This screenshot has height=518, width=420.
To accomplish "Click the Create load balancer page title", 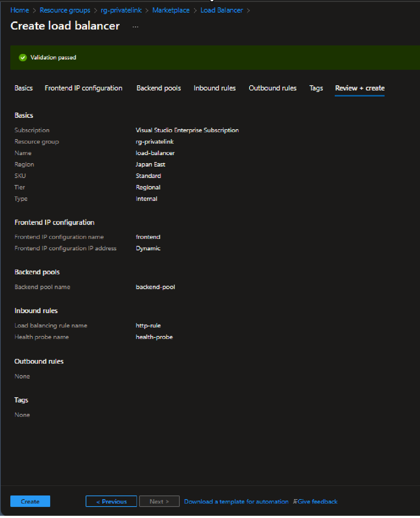I will 65,26.
